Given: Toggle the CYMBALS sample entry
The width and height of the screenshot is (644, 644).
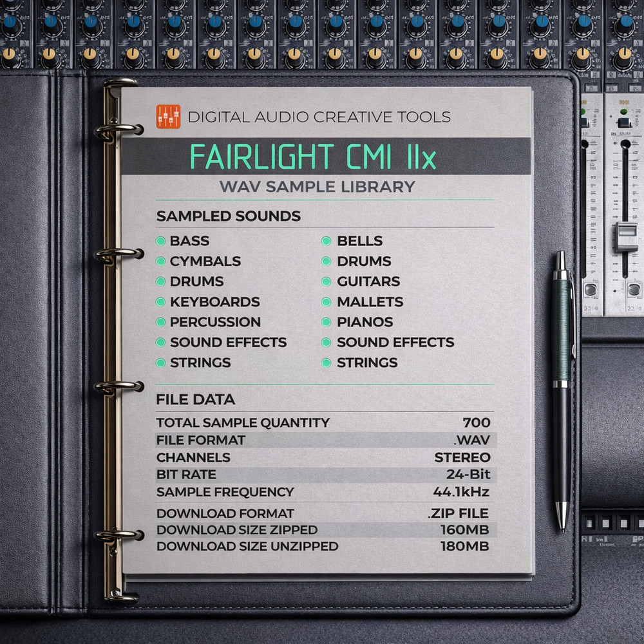Looking at the screenshot, I should coord(160,261).
